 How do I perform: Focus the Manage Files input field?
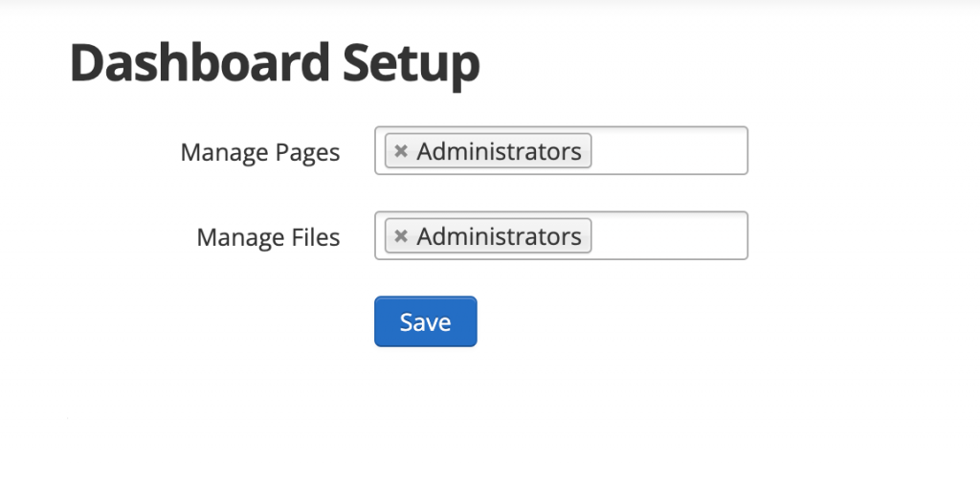tap(668, 236)
